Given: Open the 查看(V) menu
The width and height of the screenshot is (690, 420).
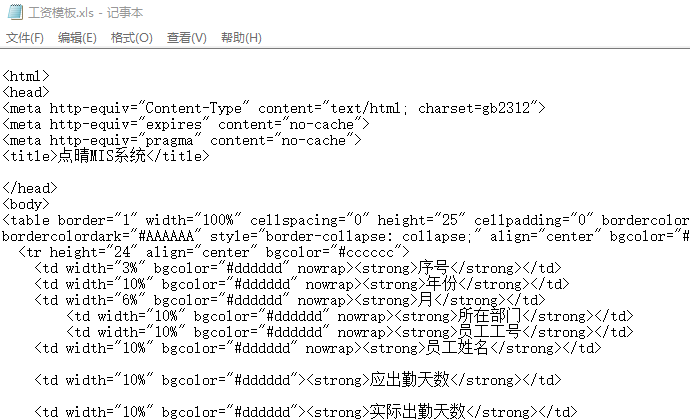Looking at the screenshot, I should 186,38.
